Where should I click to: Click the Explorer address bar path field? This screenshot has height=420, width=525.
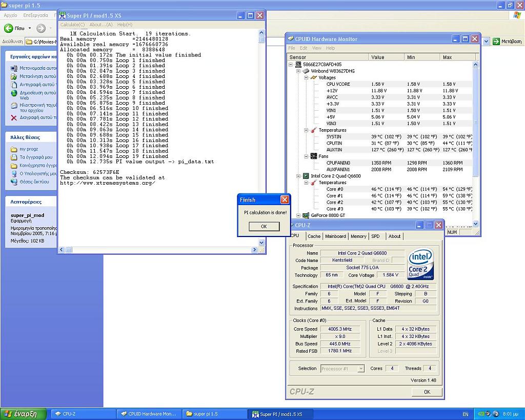click(x=41, y=42)
